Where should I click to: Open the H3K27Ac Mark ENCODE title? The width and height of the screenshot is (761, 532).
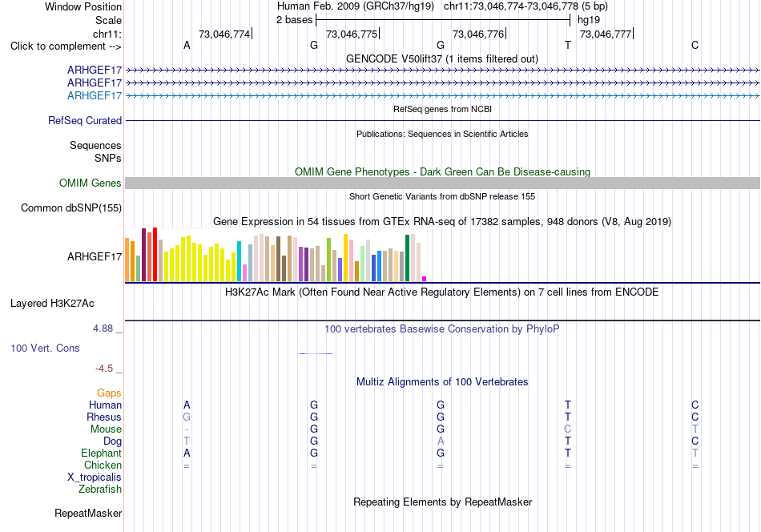click(x=442, y=292)
